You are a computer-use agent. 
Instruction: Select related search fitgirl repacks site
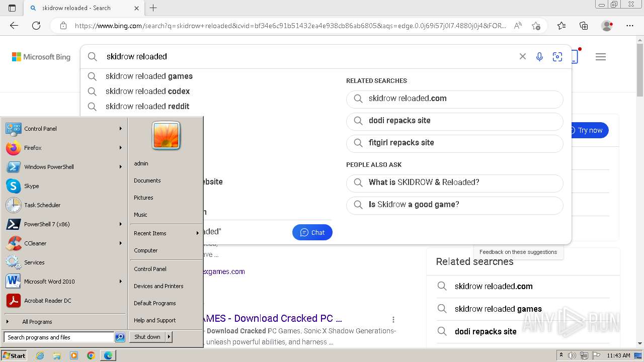tap(455, 143)
